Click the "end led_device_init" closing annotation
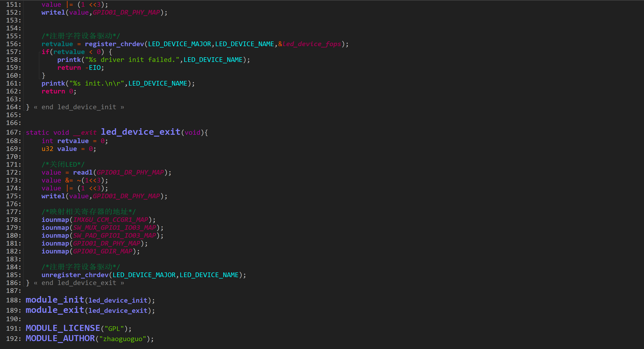 [79, 107]
